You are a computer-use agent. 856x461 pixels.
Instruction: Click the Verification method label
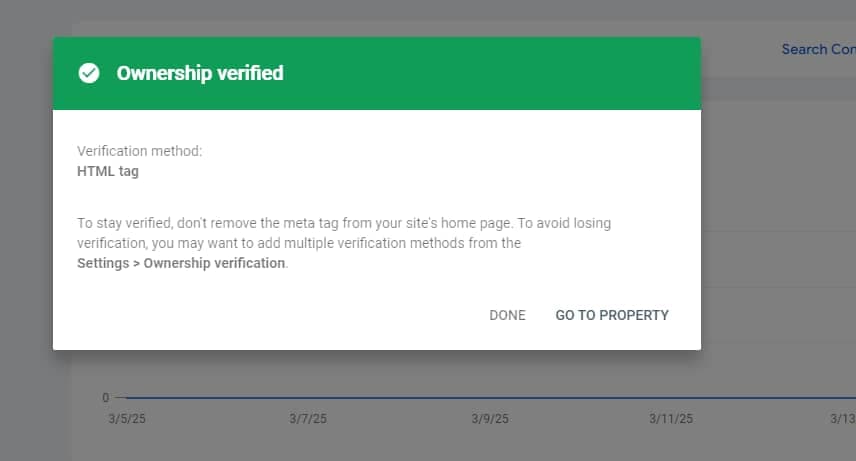pos(139,151)
